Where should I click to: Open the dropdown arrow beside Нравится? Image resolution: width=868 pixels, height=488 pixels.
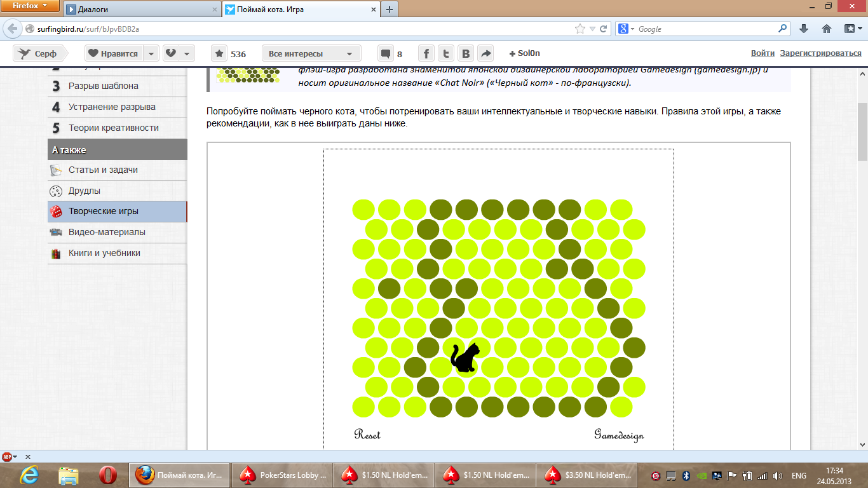(x=151, y=53)
